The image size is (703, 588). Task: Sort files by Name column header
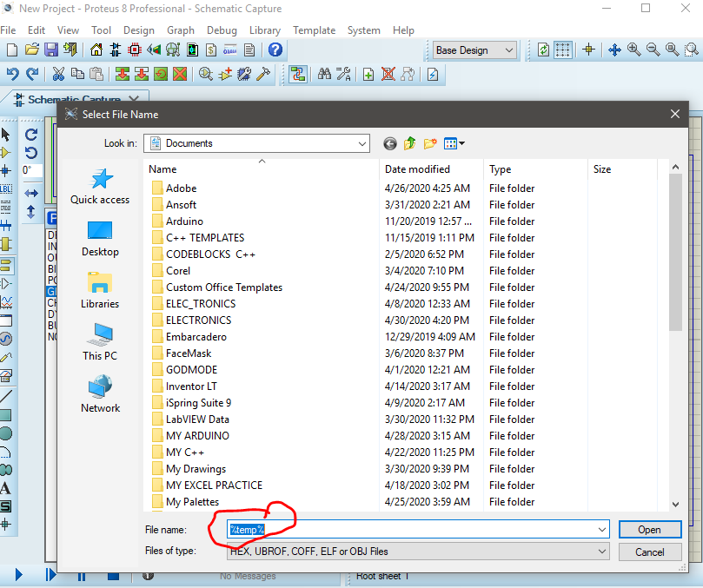point(262,169)
